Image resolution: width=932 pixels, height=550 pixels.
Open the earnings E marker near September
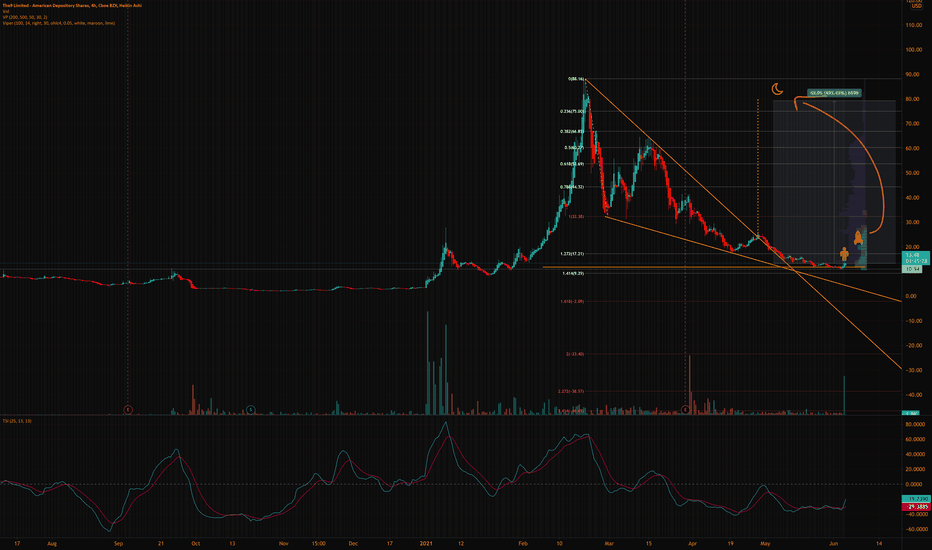(x=128, y=410)
